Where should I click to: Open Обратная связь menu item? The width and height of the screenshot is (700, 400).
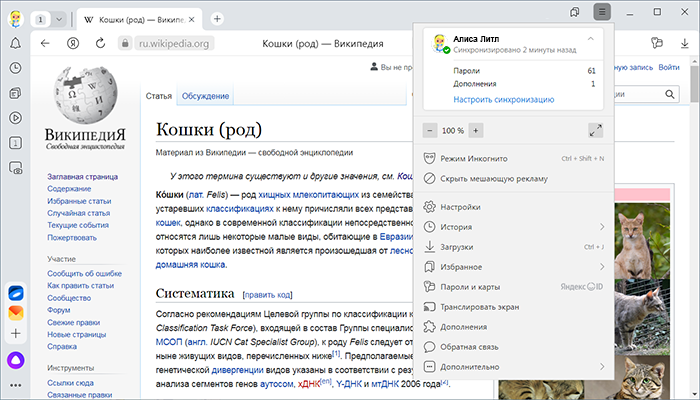click(513, 347)
